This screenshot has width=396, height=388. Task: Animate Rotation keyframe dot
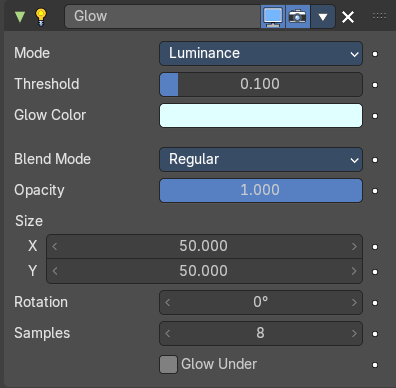click(x=375, y=303)
